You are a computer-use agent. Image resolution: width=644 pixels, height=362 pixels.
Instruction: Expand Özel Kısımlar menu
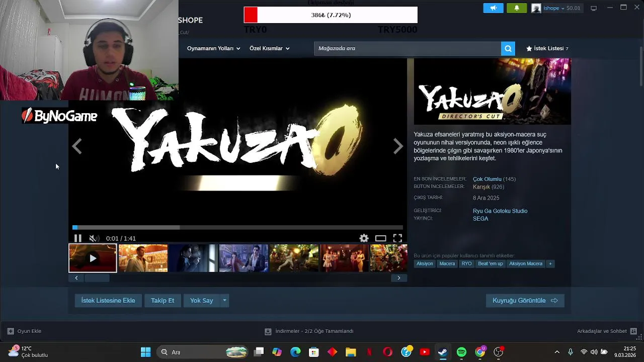(269, 48)
